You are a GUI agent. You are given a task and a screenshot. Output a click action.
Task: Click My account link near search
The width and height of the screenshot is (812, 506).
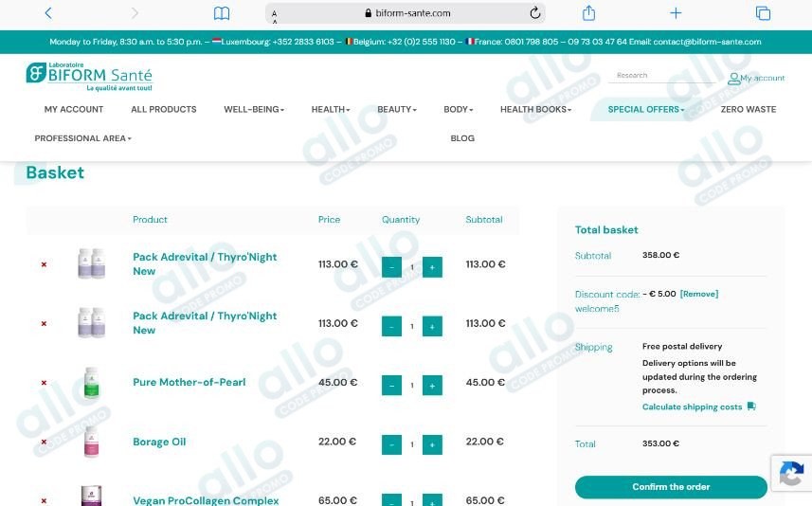[x=762, y=79]
